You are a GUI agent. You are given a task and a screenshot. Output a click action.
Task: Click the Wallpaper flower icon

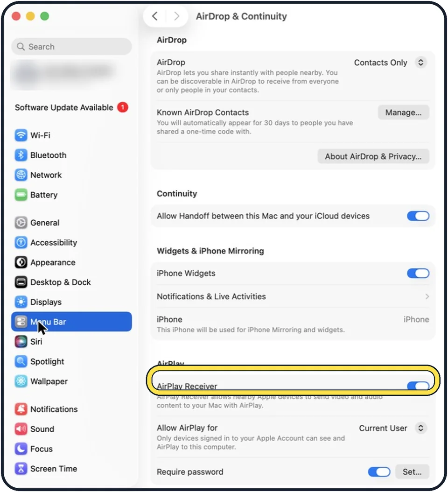pyautogui.click(x=21, y=381)
